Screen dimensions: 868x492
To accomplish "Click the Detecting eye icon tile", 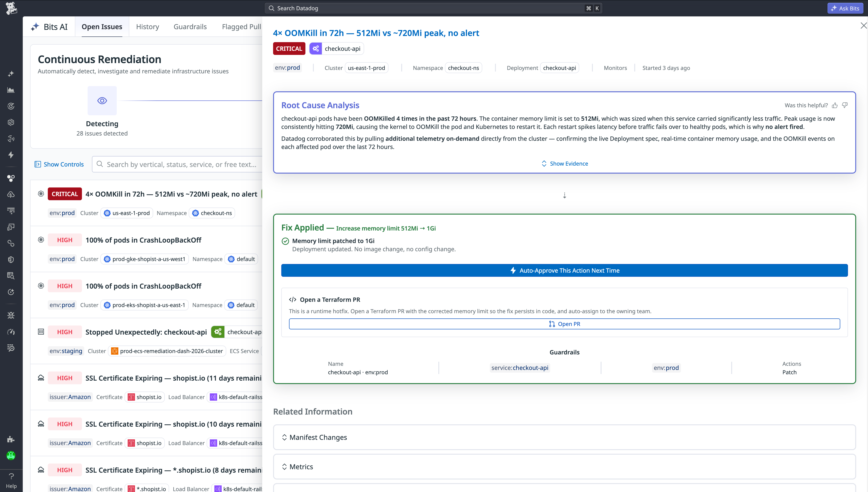I will point(102,100).
